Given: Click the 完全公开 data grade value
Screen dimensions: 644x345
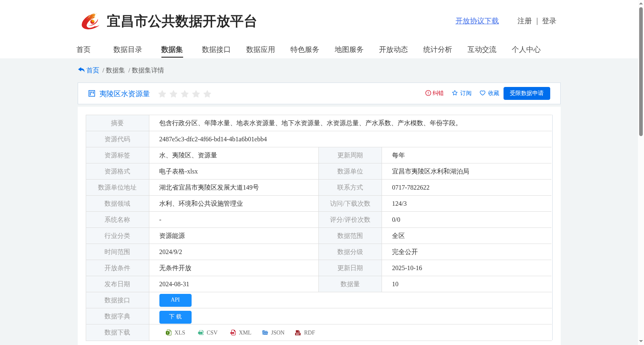Looking at the screenshot, I should pyautogui.click(x=405, y=252).
